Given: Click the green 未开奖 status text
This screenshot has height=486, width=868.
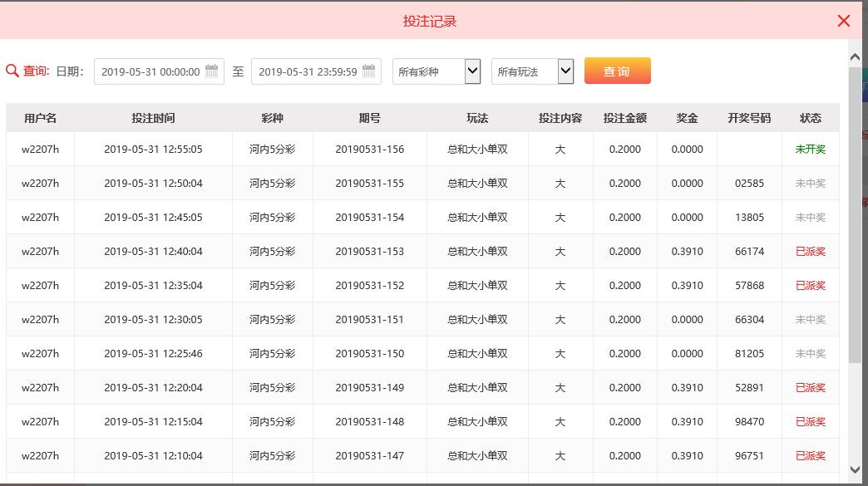Looking at the screenshot, I should [811, 149].
